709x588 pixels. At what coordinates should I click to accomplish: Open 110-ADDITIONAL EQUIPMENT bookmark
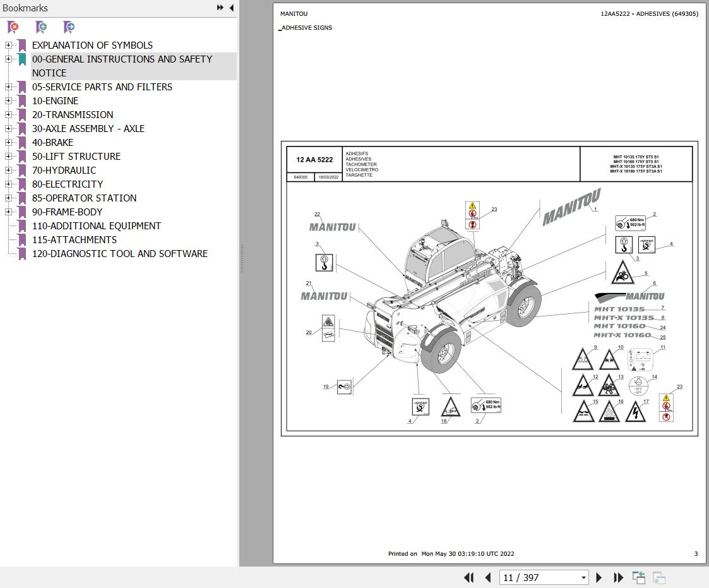[97, 225]
